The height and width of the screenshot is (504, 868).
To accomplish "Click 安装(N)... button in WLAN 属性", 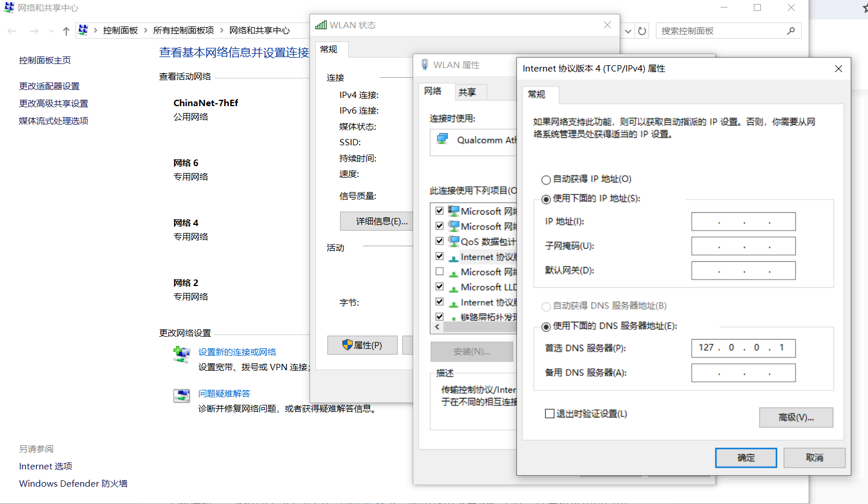I will [x=472, y=351].
